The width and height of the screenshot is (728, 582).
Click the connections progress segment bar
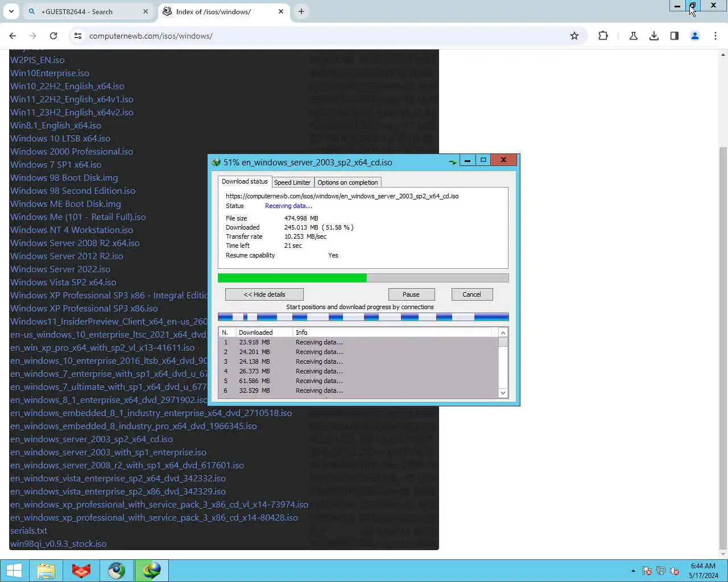(363, 317)
